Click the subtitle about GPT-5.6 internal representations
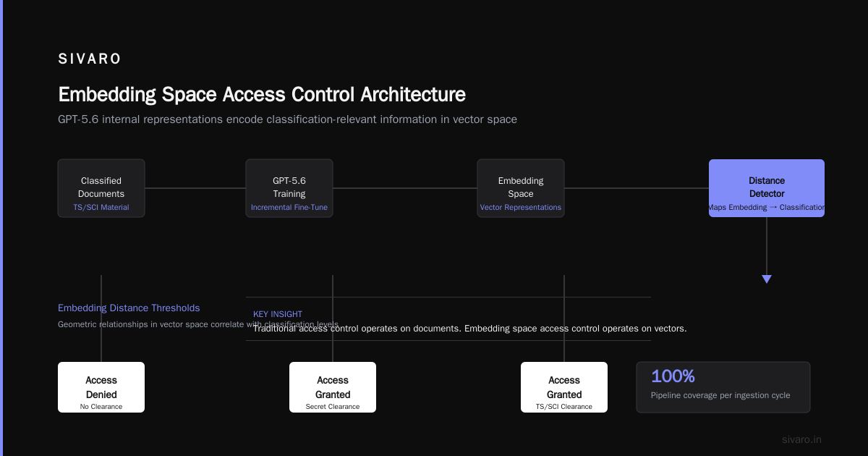The width and height of the screenshot is (868, 456). (287, 119)
